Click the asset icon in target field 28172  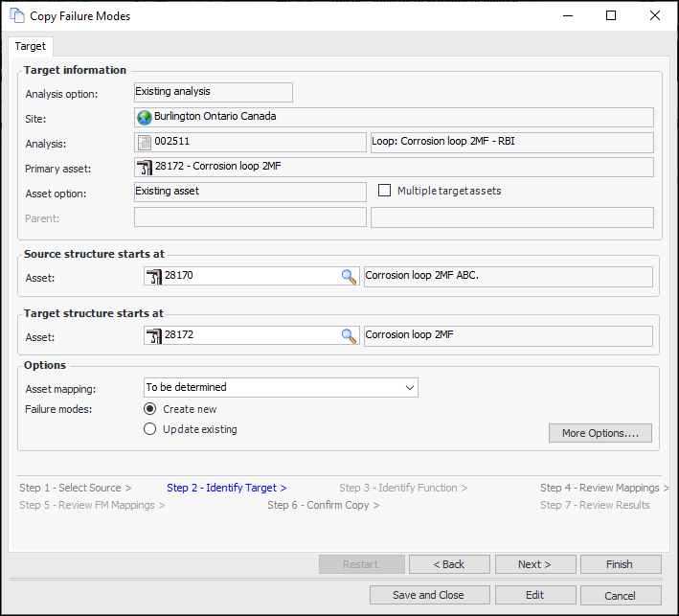[x=153, y=336]
